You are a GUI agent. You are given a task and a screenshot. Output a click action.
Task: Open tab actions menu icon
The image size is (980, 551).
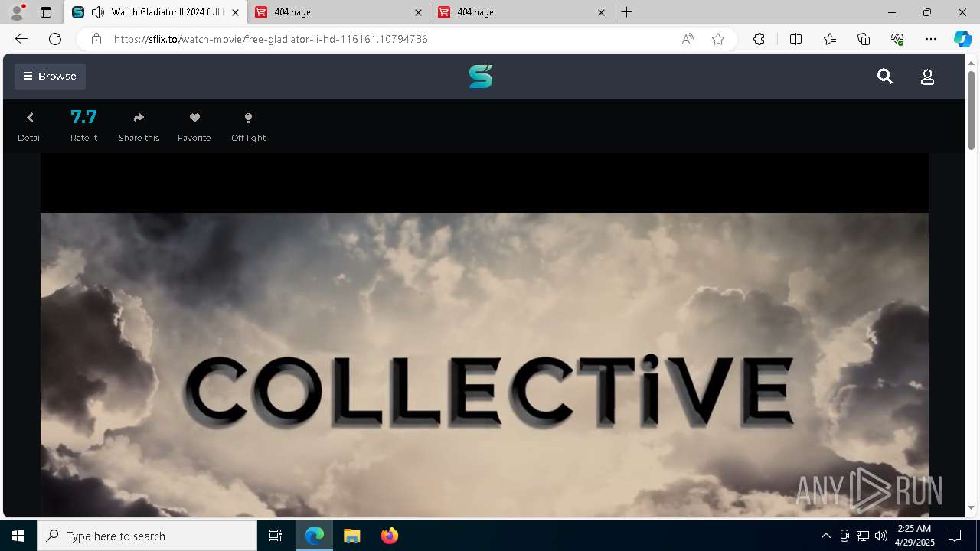tap(46, 12)
